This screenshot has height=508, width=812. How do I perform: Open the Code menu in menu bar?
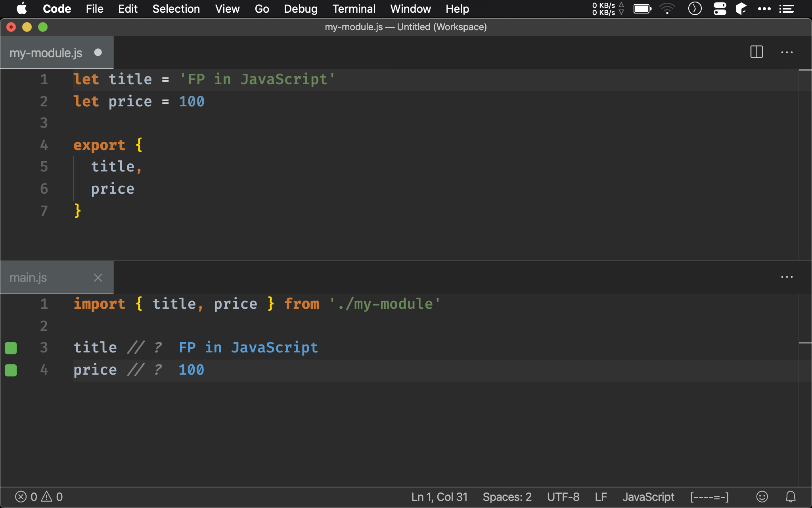click(57, 8)
